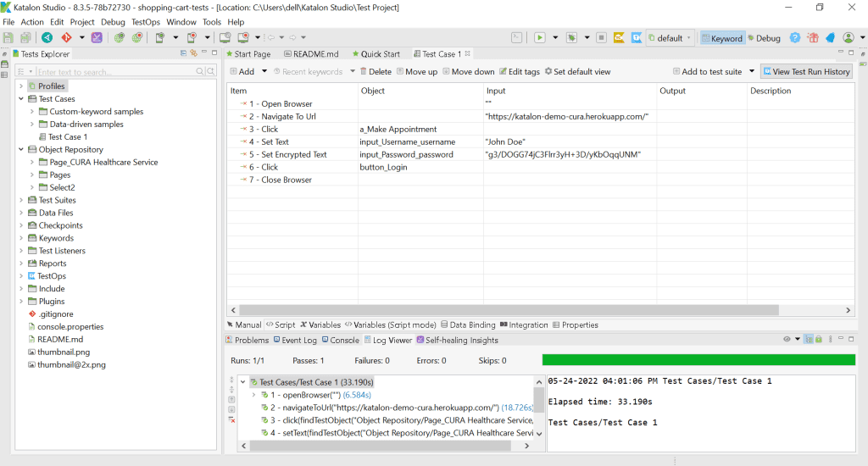
Task: Open the TestOps menu
Action: [x=145, y=22]
